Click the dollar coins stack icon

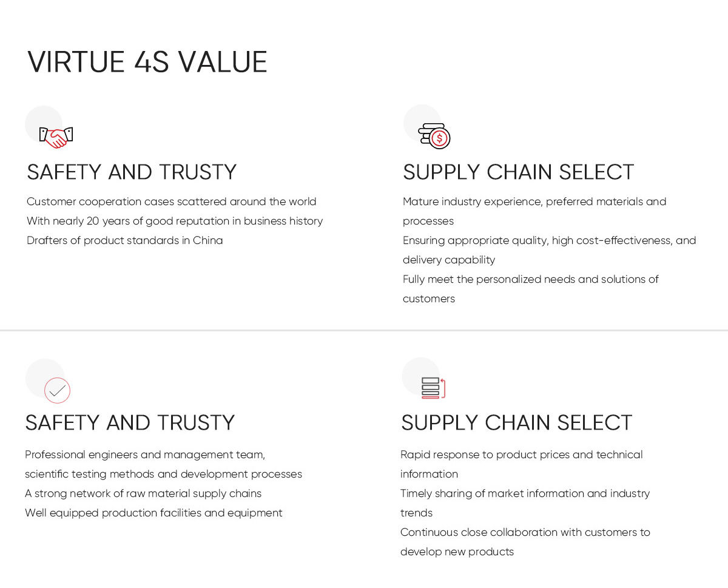tap(434, 136)
